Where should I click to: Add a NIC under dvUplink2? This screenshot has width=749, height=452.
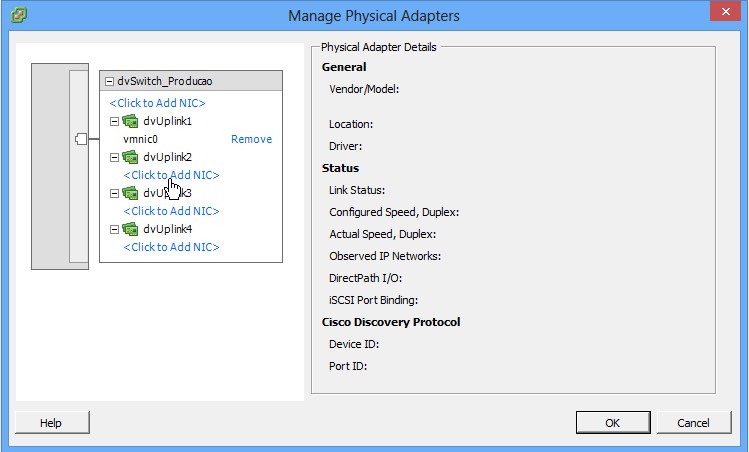pyautogui.click(x=171, y=175)
